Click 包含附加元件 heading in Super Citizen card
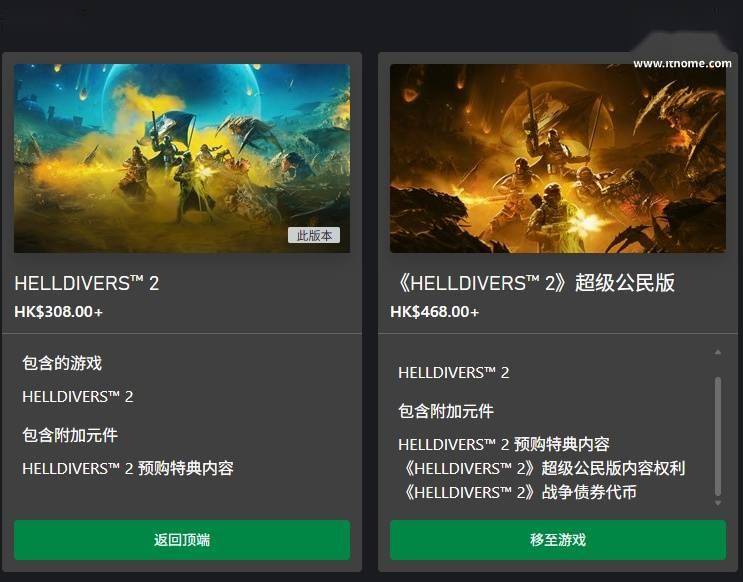743x582 pixels. [446, 411]
